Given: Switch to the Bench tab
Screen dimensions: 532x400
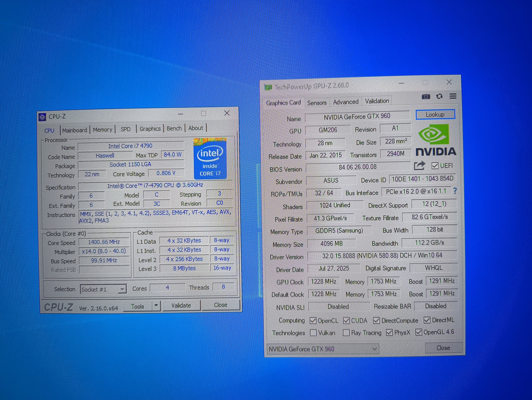Looking at the screenshot, I should pos(174,128).
